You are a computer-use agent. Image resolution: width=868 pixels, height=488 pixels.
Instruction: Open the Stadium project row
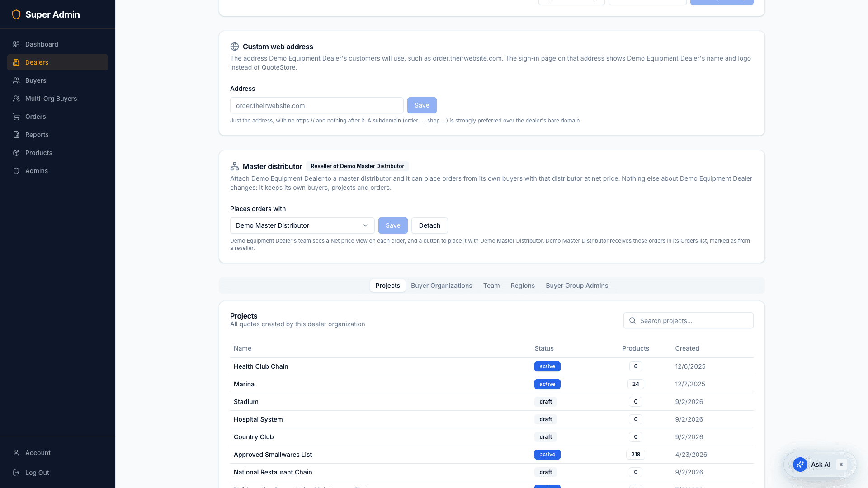pyautogui.click(x=491, y=402)
